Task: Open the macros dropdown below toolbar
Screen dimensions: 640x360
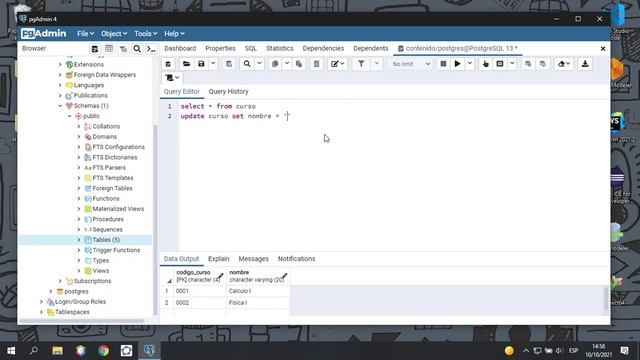Action: click(172, 78)
